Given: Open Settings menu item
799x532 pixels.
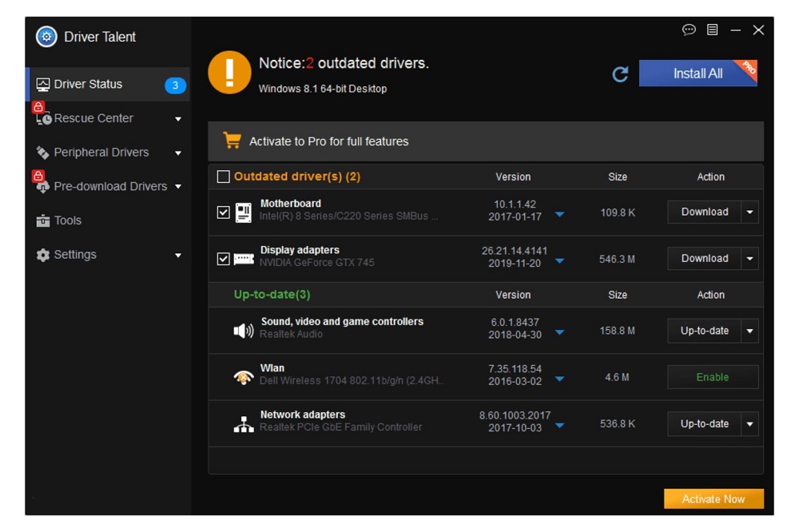Looking at the screenshot, I should [108, 255].
